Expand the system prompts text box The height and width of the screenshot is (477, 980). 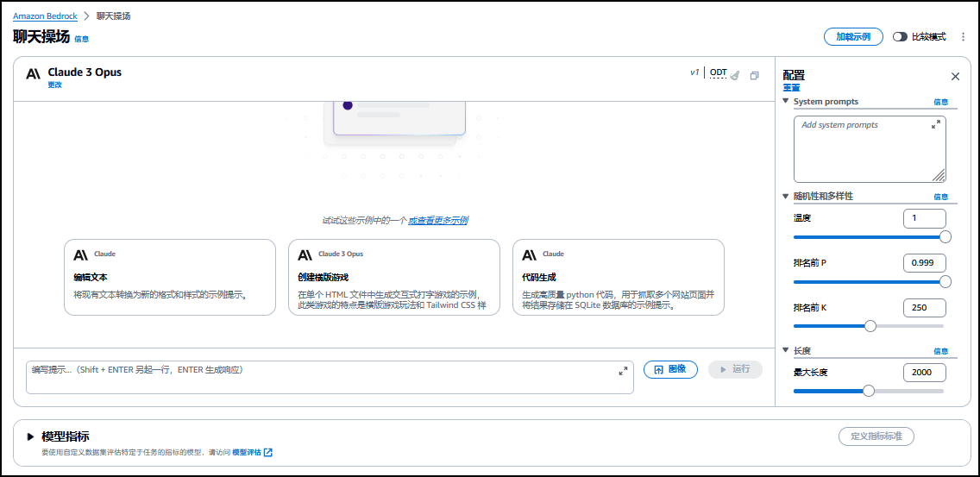(936, 125)
